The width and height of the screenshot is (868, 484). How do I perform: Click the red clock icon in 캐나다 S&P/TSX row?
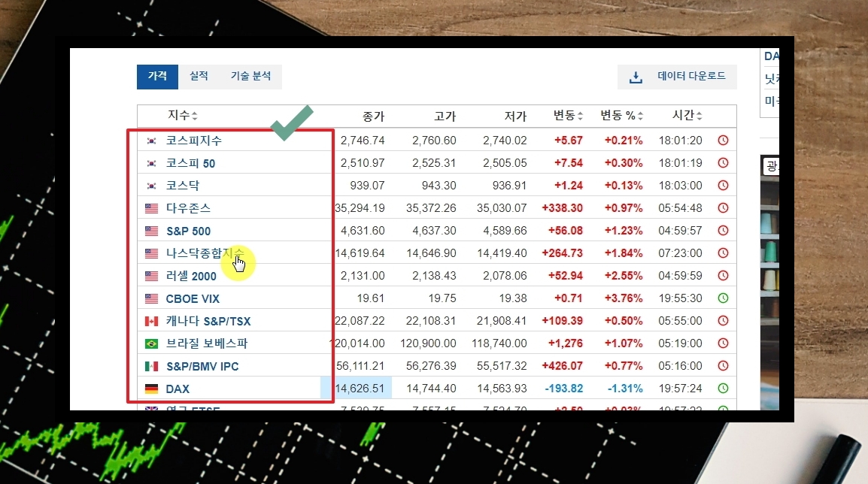click(x=723, y=320)
